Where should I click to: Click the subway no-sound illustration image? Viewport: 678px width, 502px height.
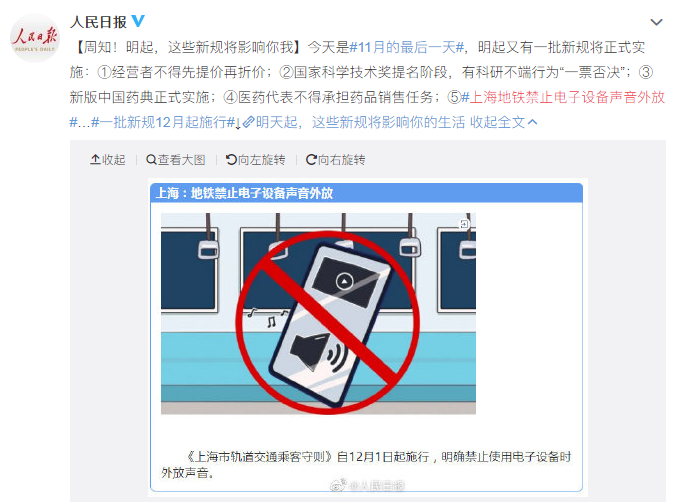click(x=318, y=313)
